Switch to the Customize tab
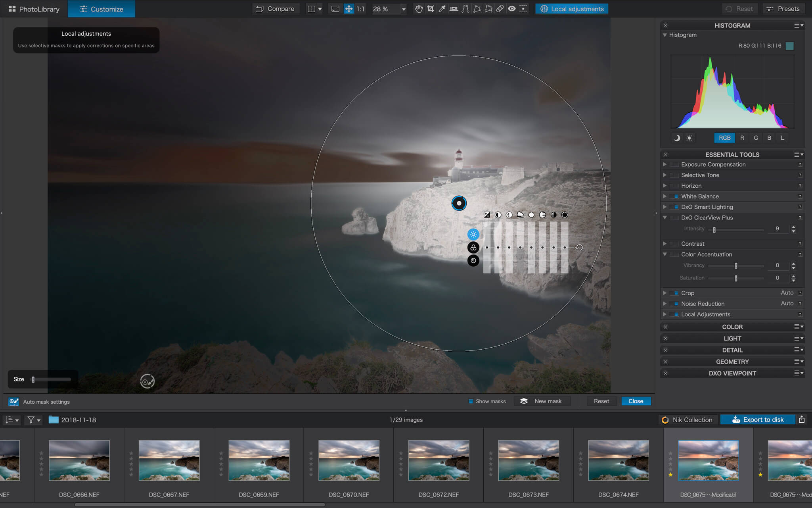812x508 pixels. pyautogui.click(x=101, y=9)
